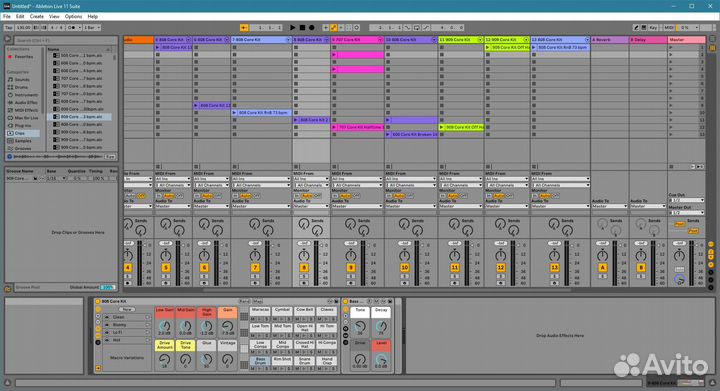Select the B Delay return track header
This screenshot has width=720, height=391.
(x=648, y=40)
